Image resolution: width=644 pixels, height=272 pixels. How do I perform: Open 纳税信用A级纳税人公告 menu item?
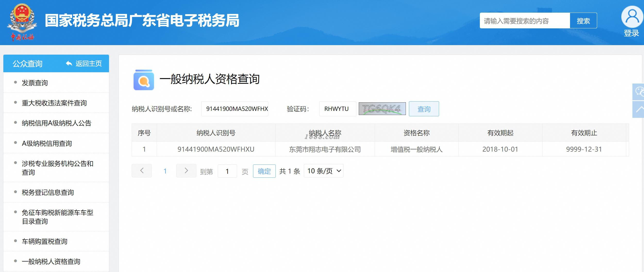click(56, 123)
